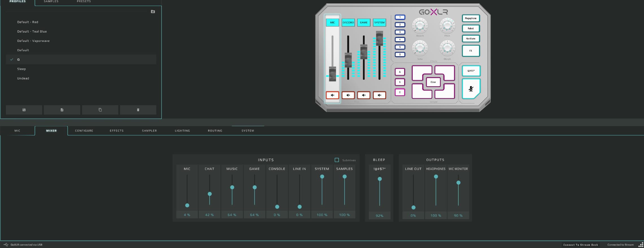Click the bleep !@#$?* volume slider handle

click(x=380, y=179)
